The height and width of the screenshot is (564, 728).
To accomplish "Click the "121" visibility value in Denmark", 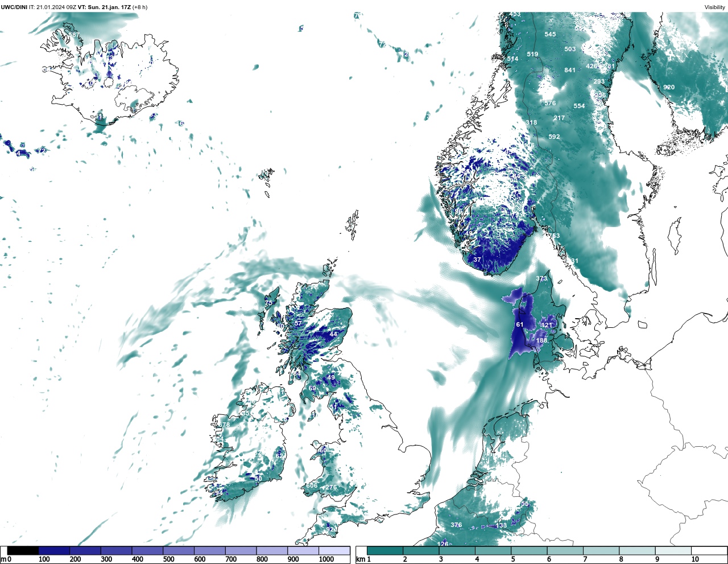I will point(547,325).
